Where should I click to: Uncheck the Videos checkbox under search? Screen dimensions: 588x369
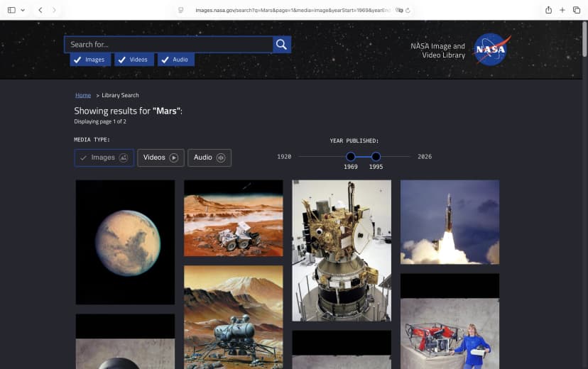click(x=134, y=60)
